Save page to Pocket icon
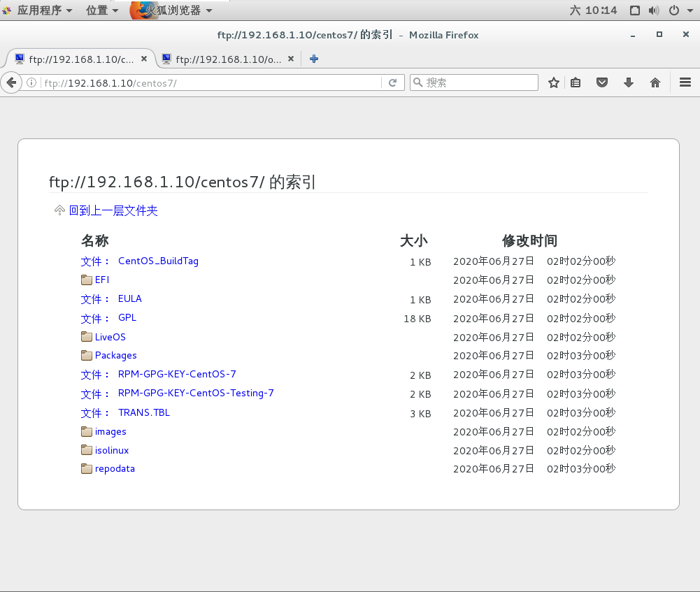 pos(602,82)
